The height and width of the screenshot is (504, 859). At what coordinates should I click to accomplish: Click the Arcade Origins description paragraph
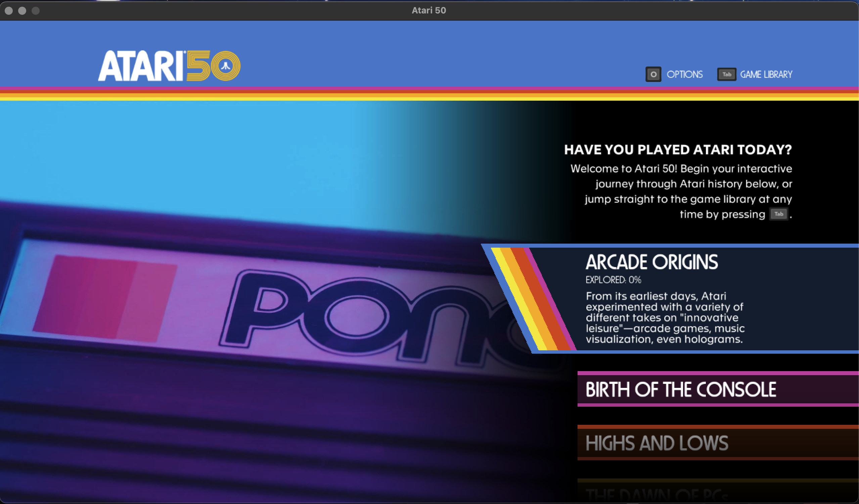point(665,317)
